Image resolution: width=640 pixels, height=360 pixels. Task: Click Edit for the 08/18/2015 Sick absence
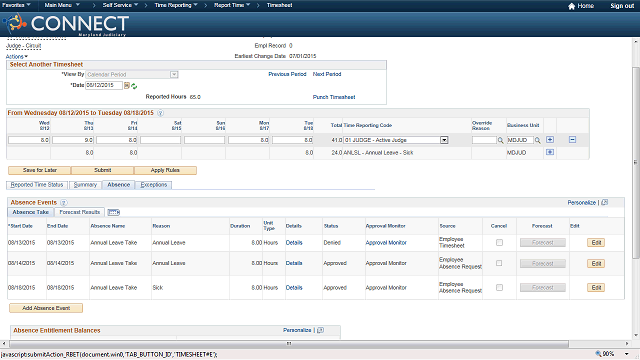(x=596, y=288)
